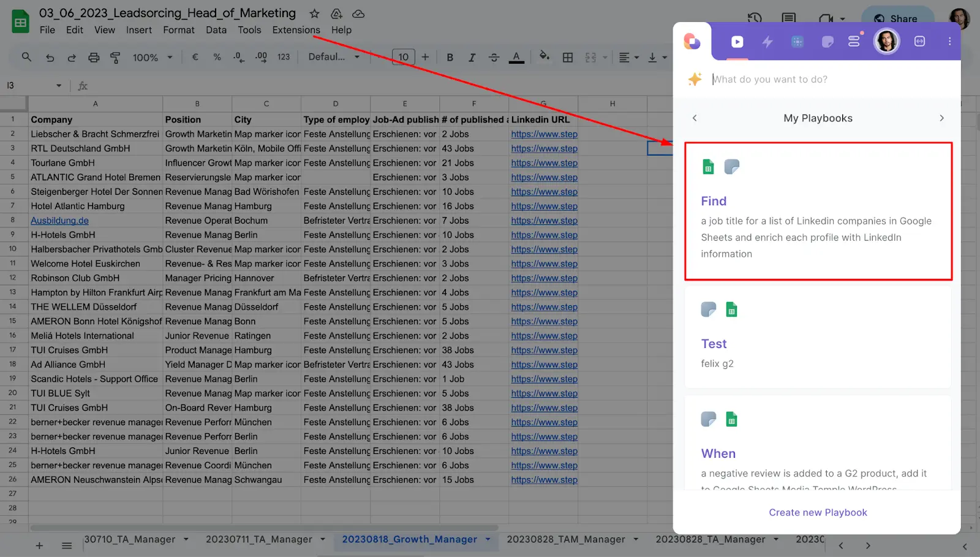Open font family dropdown
Screen dimensions: 980x557
pos(334,56)
